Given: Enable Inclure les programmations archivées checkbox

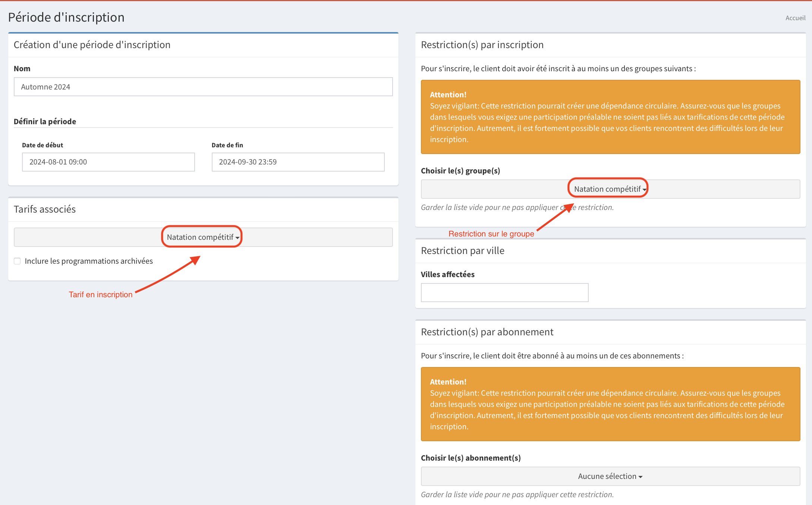Looking at the screenshot, I should pyautogui.click(x=17, y=261).
